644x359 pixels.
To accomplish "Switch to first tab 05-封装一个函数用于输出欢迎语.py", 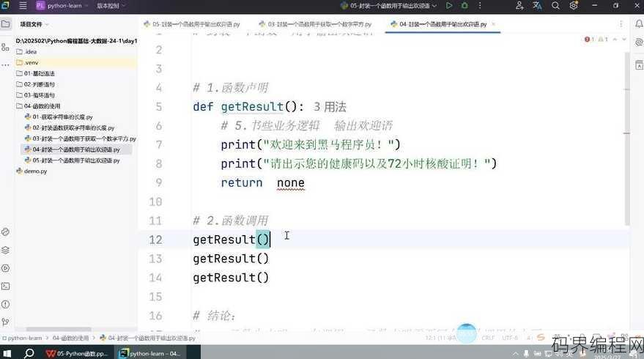I will coord(192,24).
